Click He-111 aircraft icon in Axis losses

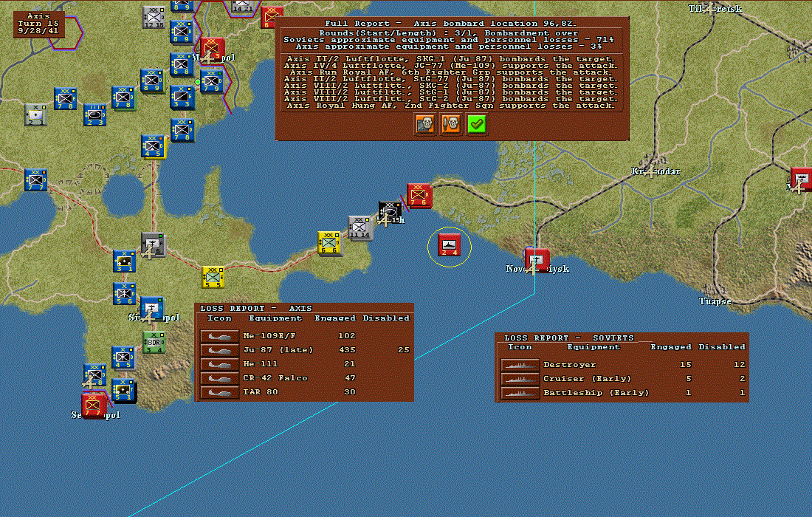click(x=219, y=364)
